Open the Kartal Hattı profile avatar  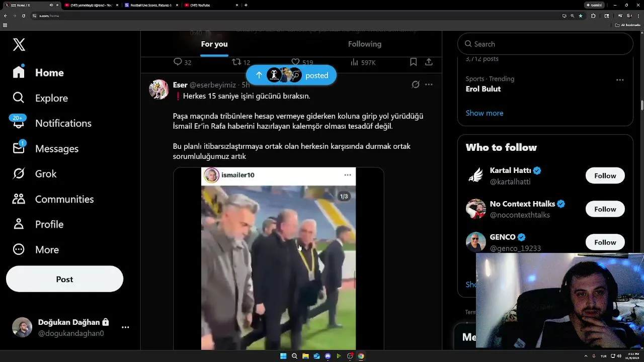(475, 175)
